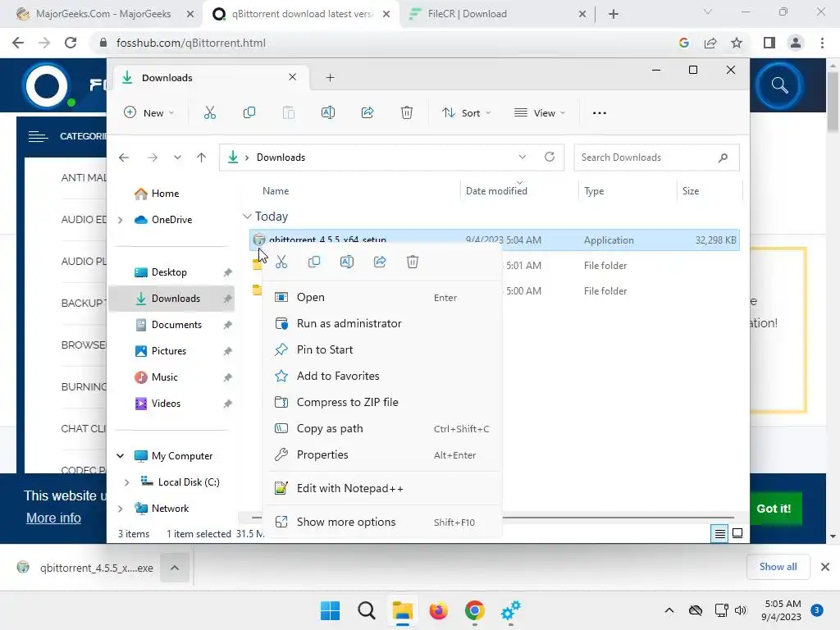Screen dimensions: 840x630
Task: Open download item options arrow
Action: 175,568
